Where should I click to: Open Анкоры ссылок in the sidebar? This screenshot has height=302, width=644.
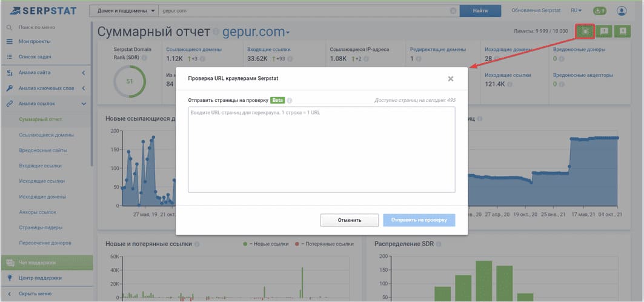[x=38, y=212]
